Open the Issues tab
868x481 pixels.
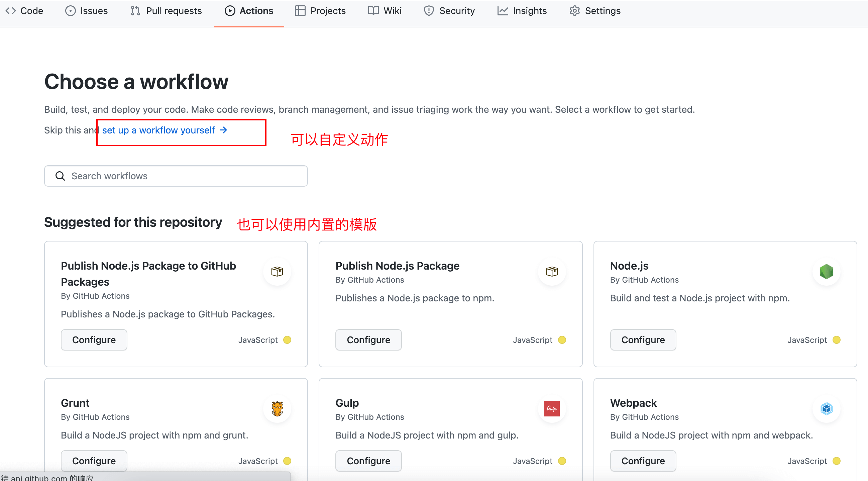86,11
